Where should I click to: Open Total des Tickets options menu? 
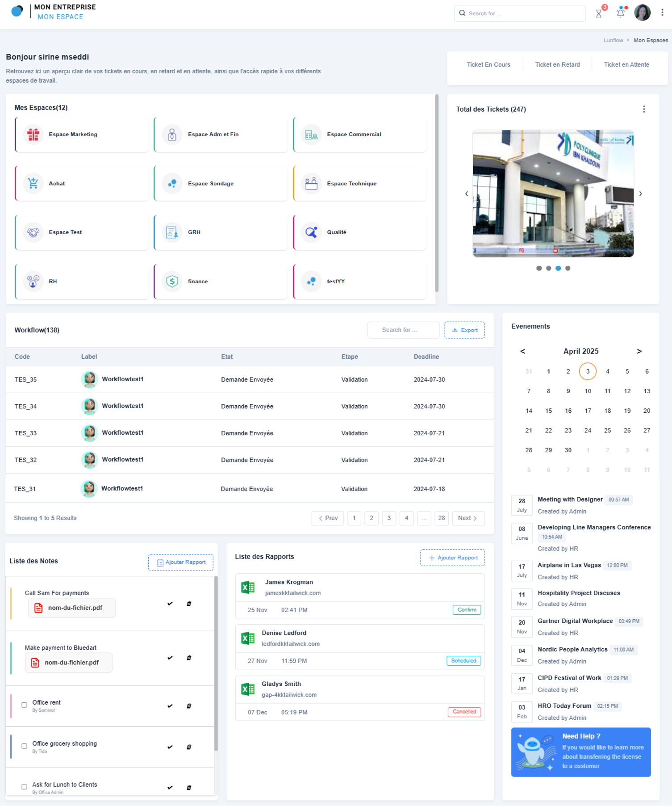point(643,109)
